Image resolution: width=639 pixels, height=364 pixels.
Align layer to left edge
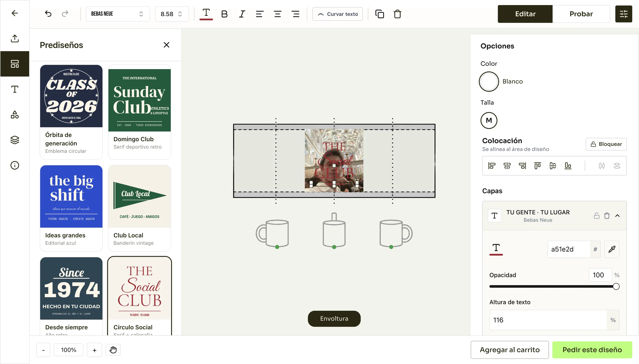tap(491, 166)
